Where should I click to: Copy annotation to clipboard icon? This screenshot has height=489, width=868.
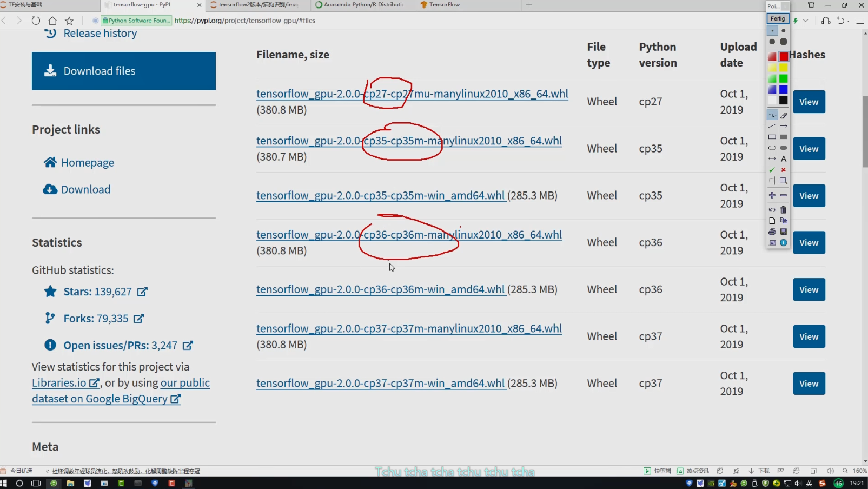[784, 221]
